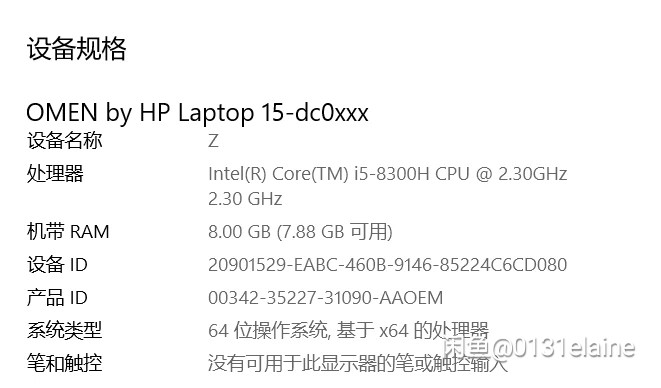Click the 2.30 GHz second line value
Image resolution: width=661 pixels, height=388 pixels.
[245, 199]
